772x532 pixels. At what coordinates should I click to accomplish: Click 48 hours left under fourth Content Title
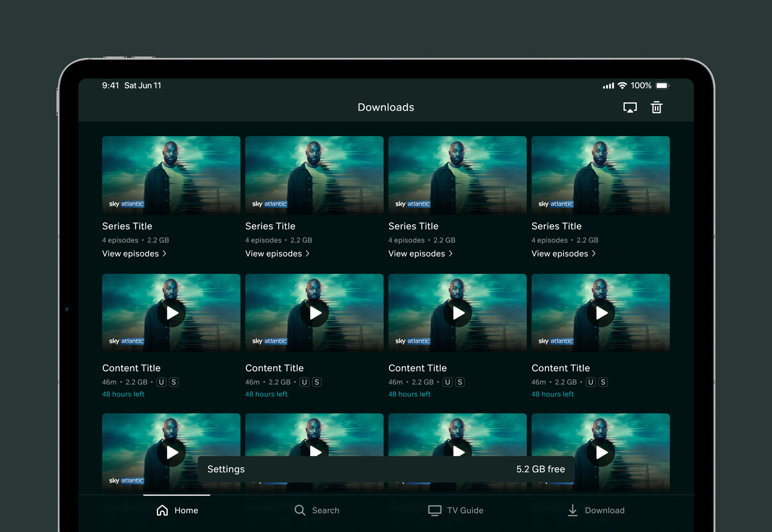pos(552,394)
